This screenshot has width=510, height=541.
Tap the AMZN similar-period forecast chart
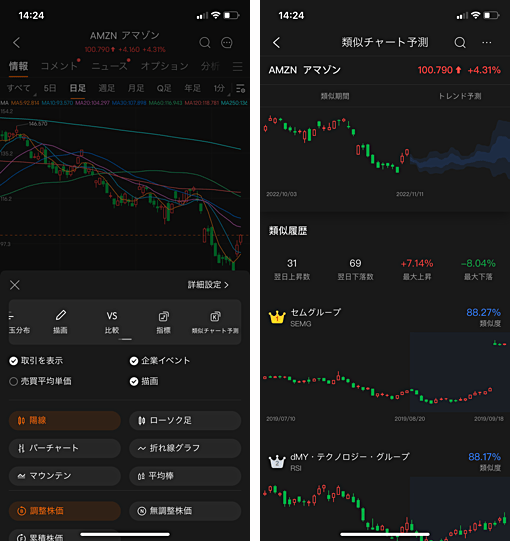pyautogui.click(x=386, y=154)
